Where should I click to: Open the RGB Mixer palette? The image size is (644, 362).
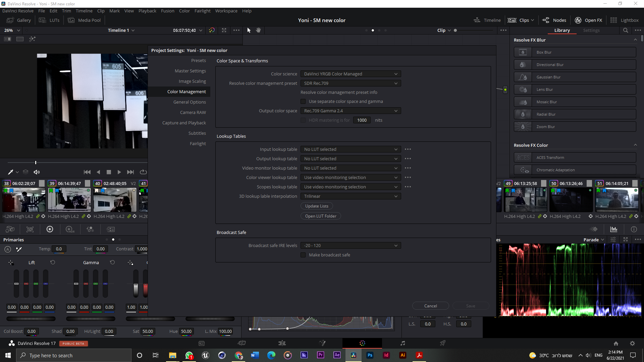pyautogui.click(x=90, y=229)
